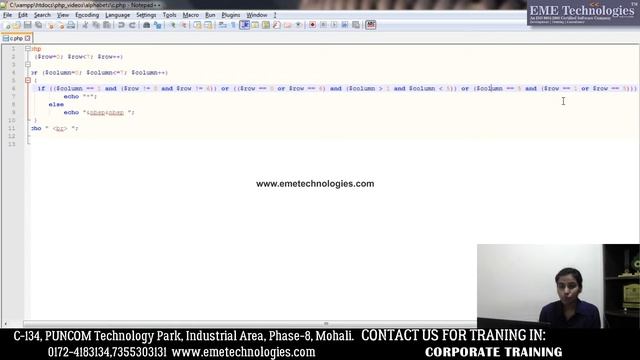This screenshot has width=640, height=360.
Task: Toggle the monitoring eye toolbar icon
Action: tap(299, 25)
